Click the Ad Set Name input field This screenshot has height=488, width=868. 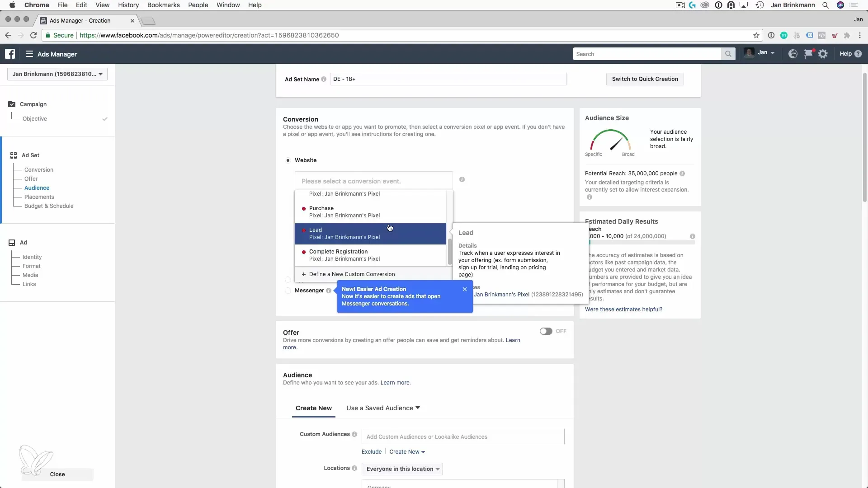448,79
